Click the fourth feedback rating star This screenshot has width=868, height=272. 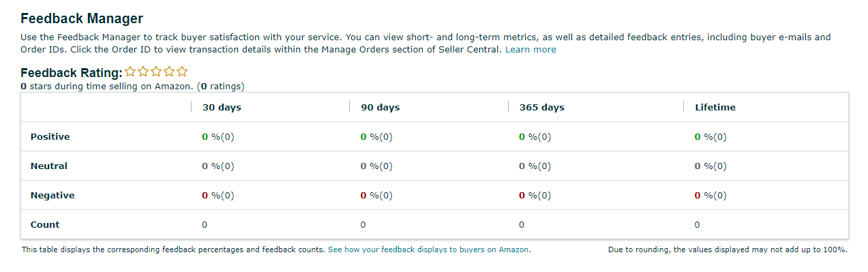169,72
